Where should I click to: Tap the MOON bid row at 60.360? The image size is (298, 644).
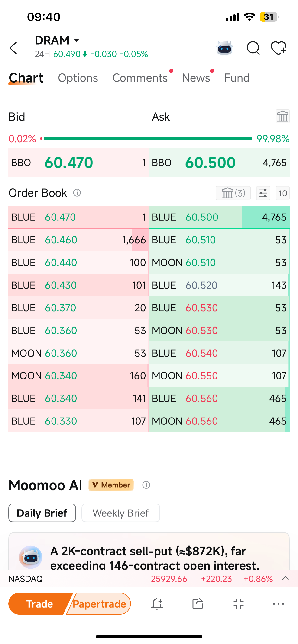79,353
